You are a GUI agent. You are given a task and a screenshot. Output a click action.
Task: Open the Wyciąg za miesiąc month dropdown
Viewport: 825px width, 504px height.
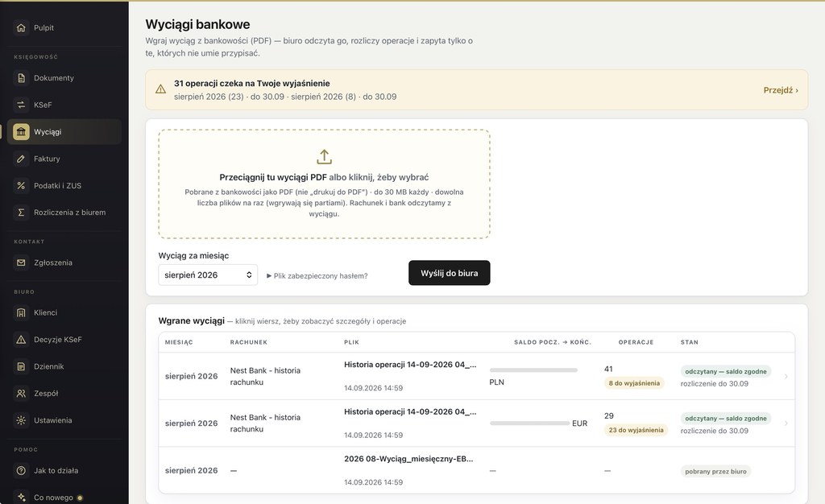tap(208, 275)
